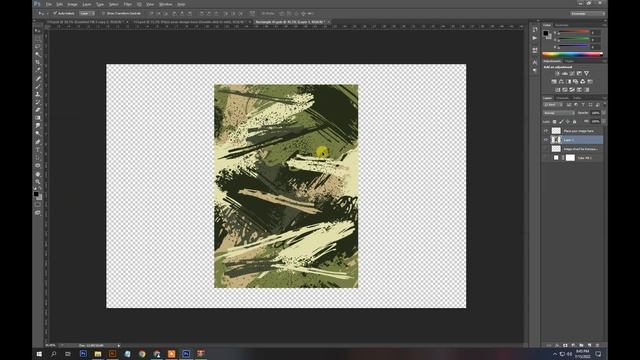The height and width of the screenshot is (360, 640).
Task: Select the Zoom tool
Action: click(x=38, y=182)
